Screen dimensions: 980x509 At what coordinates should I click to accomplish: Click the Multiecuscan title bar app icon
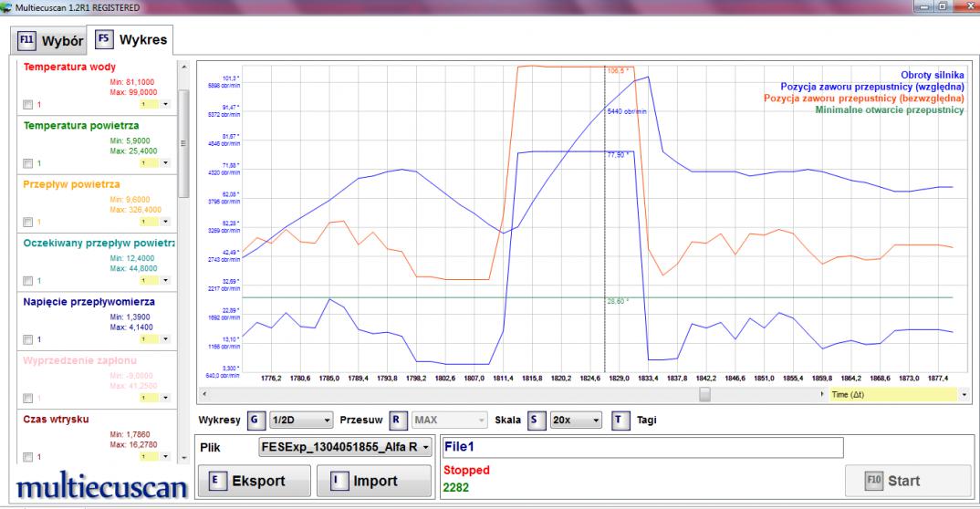(x=6, y=7)
